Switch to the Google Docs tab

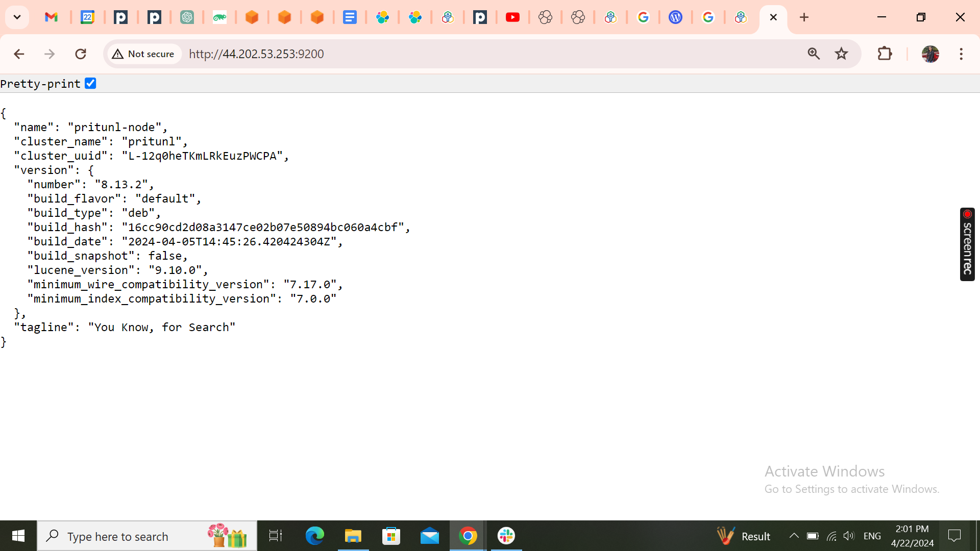[x=350, y=17]
